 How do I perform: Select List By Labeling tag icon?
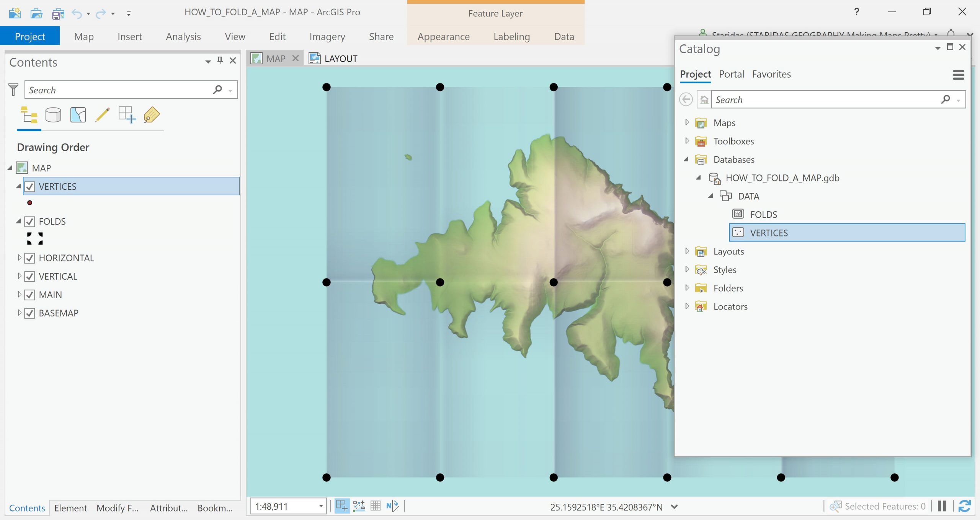click(152, 115)
